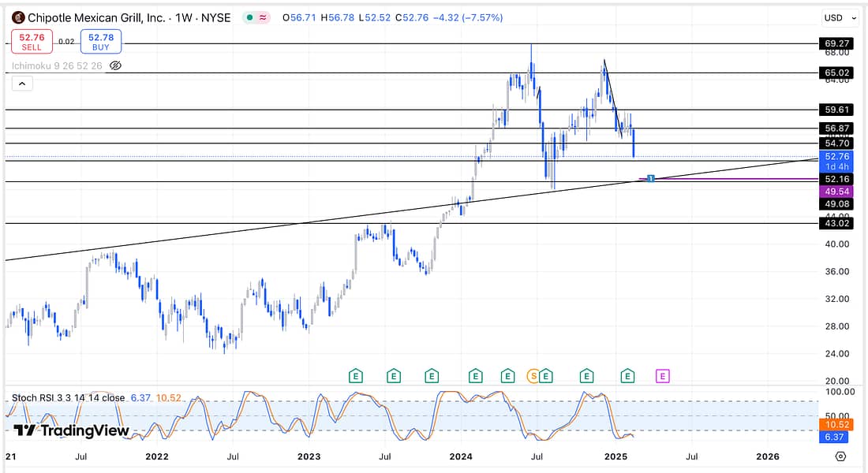Click the BUY 52.78 button

coord(101,42)
